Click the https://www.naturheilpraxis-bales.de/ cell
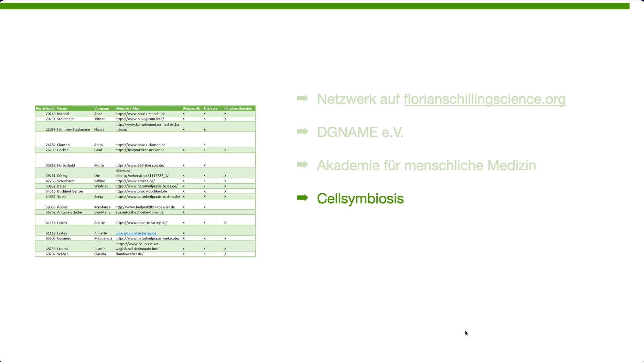The width and height of the screenshot is (644, 362). [147, 186]
